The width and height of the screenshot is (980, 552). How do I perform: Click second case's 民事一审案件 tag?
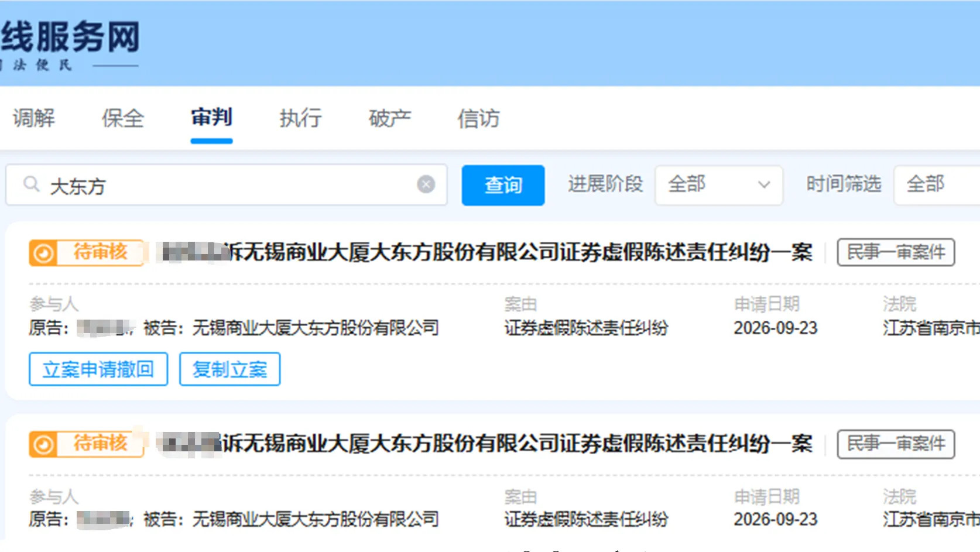click(896, 444)
